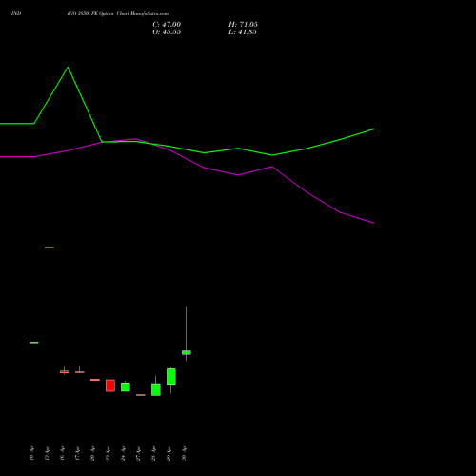Click the '23 Apr' date axis label

pos(108,453)
